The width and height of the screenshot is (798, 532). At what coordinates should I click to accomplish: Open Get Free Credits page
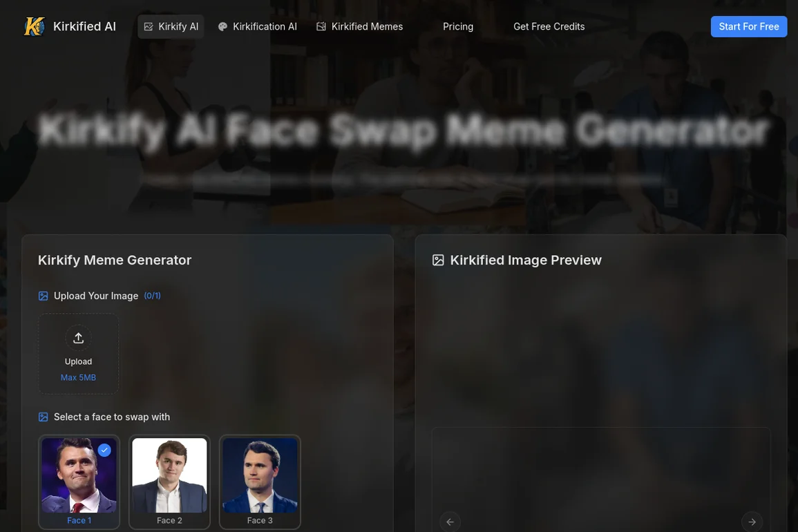[x=549, y=26]
